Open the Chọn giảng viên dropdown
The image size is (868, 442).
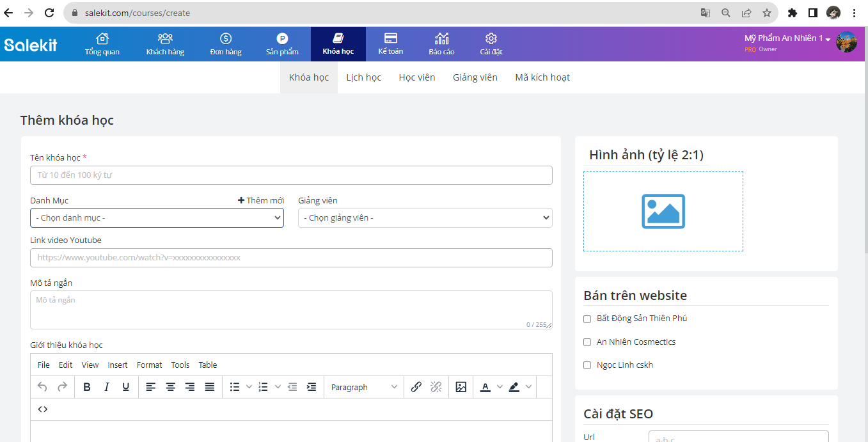tap(425, 218)
